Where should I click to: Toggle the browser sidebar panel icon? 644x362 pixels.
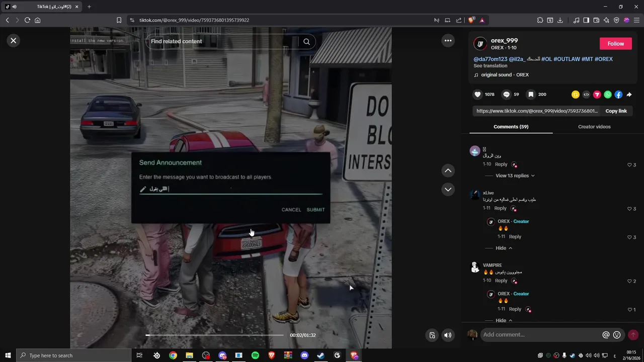coord(586,20)
